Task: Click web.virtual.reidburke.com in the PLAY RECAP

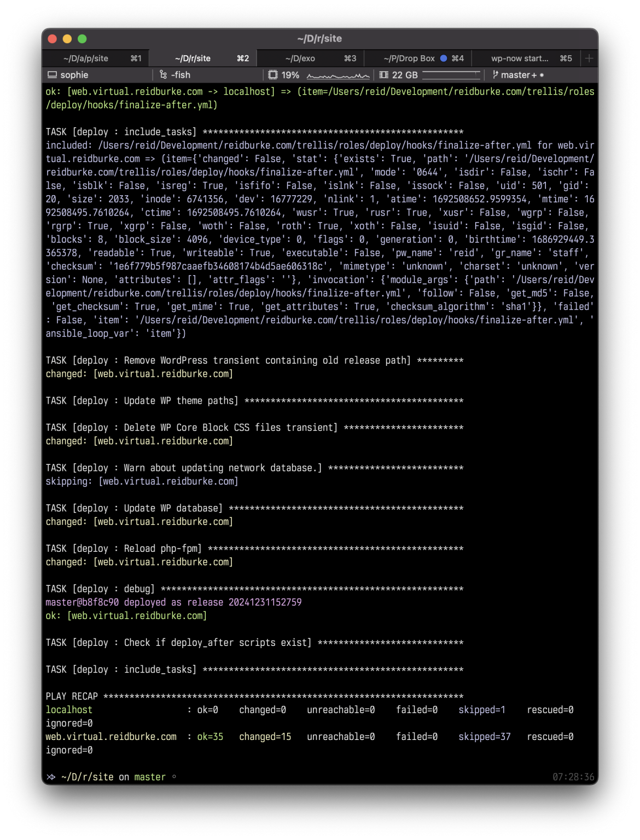Action: tap(111, 737)
